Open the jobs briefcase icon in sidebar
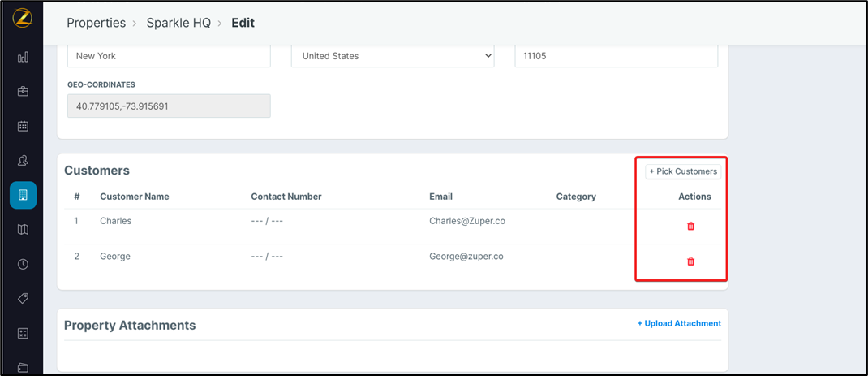The width and height of the screenshot is (868, 376). pos(23,92)
